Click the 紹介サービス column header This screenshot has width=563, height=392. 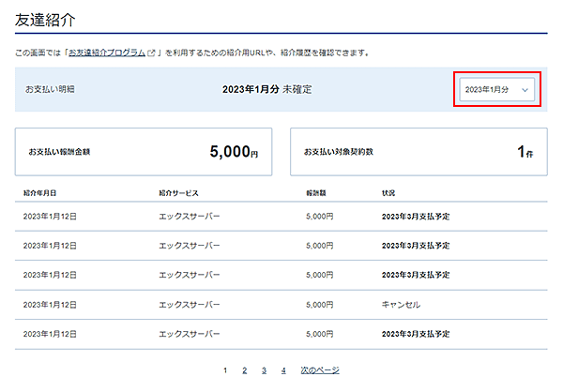(178, 193)
